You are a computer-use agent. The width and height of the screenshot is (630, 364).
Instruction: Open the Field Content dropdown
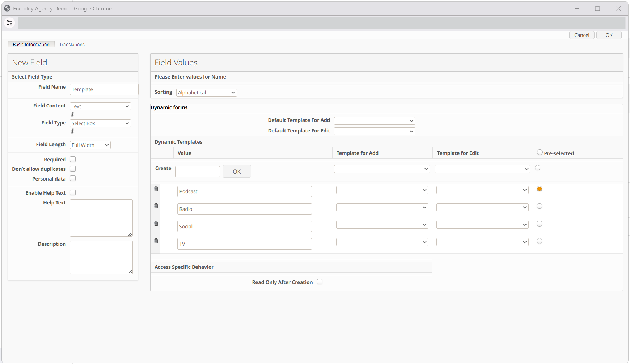point(100,106)
